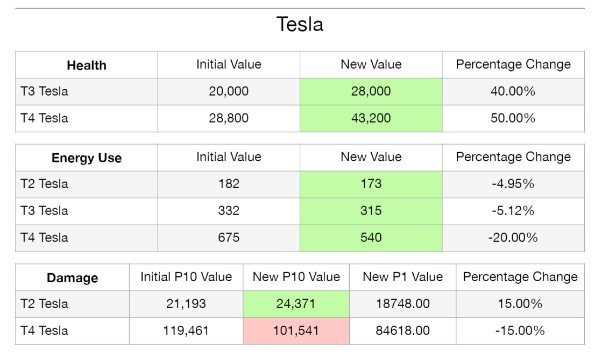Select the 28,800 initial health value
Image resolution: width=609 pixels, height=364 pixels.
click(229, 118)
